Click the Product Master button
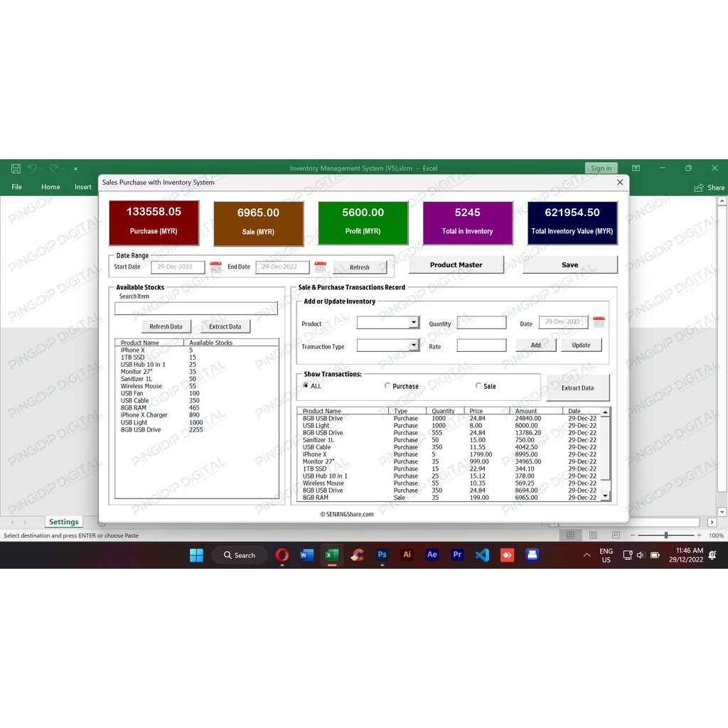 [x=456, y=264]
